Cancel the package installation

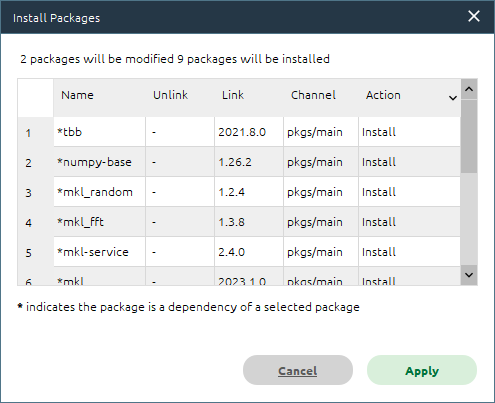[x=298, y=370]
